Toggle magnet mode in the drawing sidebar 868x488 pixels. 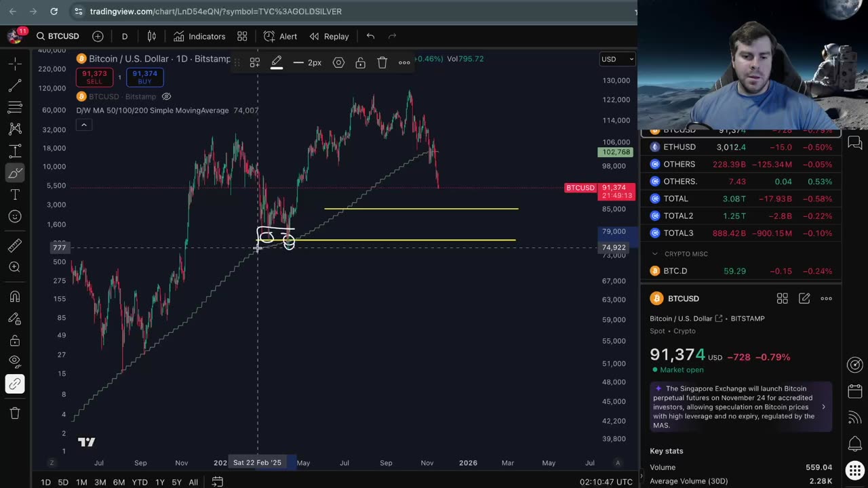point(14,296)
